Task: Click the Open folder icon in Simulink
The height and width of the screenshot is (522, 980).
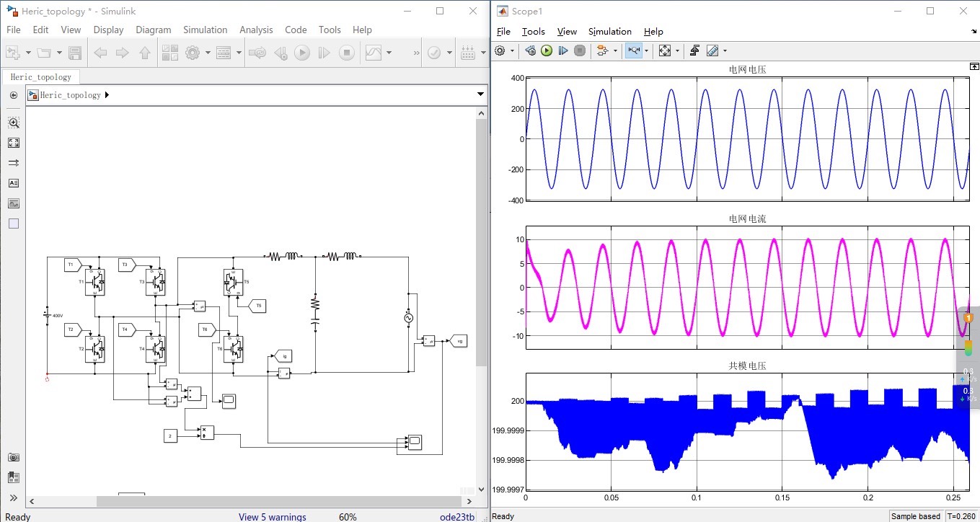Action: coord(44,53)
